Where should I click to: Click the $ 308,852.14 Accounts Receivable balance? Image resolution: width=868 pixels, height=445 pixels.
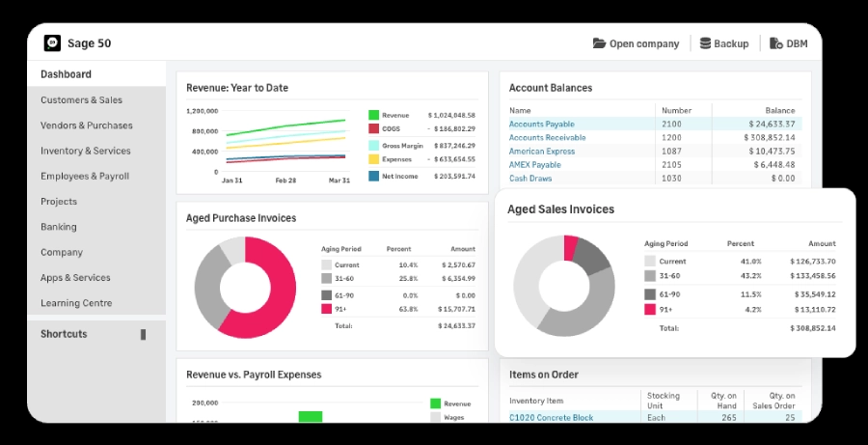[x=770, y=137]
